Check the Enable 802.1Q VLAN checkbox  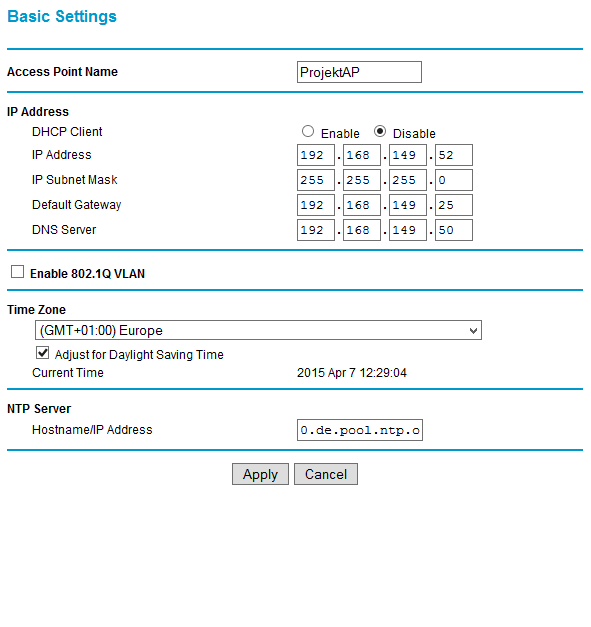[x=18, y=272]
